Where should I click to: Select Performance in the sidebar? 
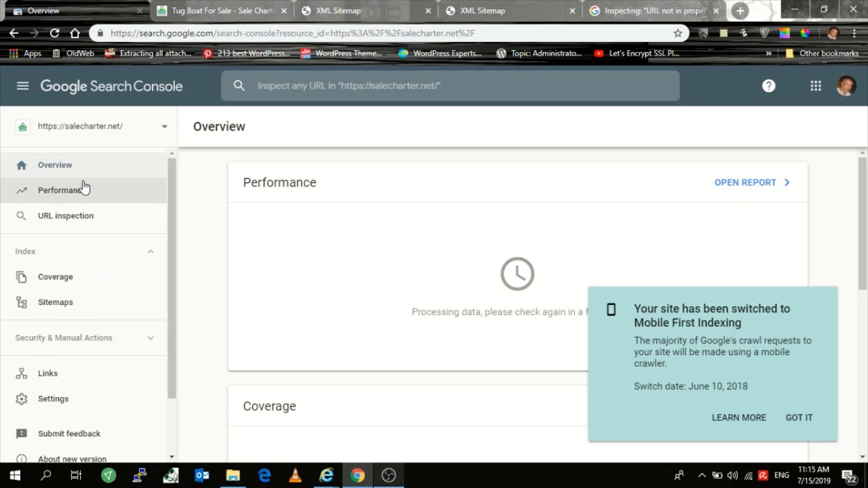click(x=83, y=190)
